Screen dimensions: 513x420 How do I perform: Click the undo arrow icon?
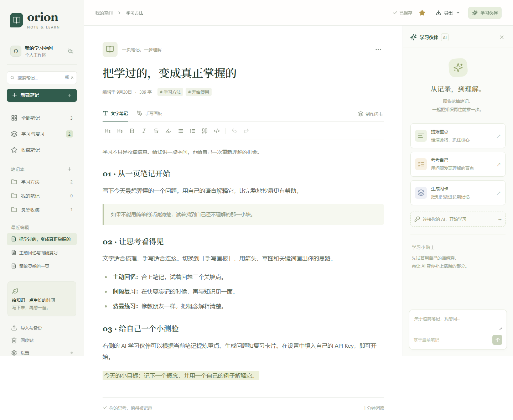pyautogui.click(x=234, y=131)
